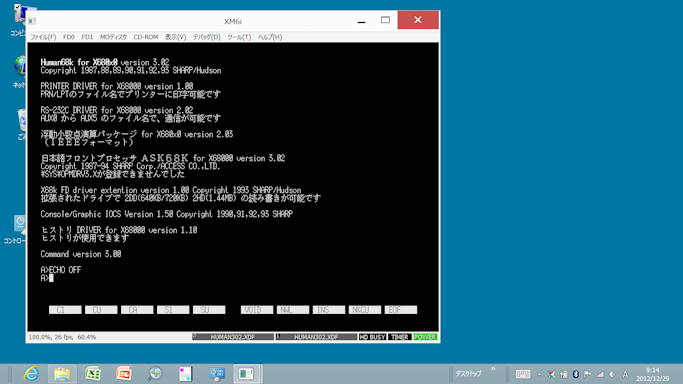Click the S1 function key label
683x384 pixels.
pos(173,310)
